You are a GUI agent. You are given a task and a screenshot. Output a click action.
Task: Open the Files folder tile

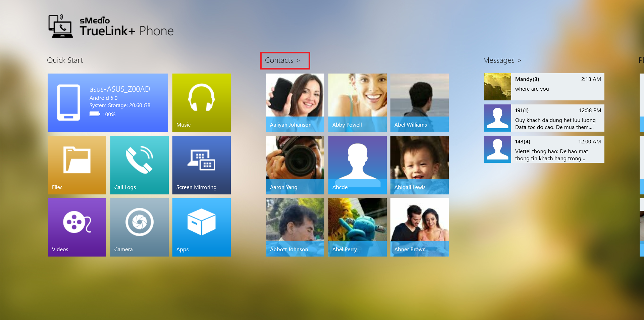pos(77,165)
